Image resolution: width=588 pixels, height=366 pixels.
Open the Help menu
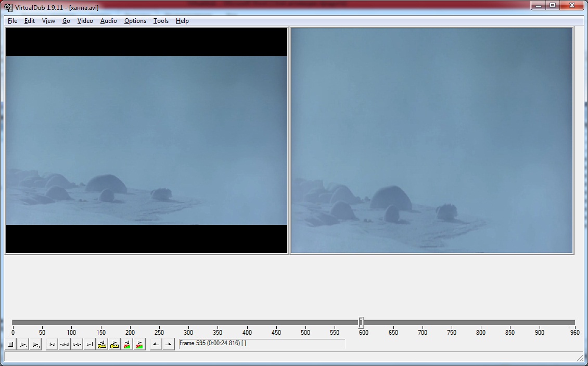coord(182,21)
